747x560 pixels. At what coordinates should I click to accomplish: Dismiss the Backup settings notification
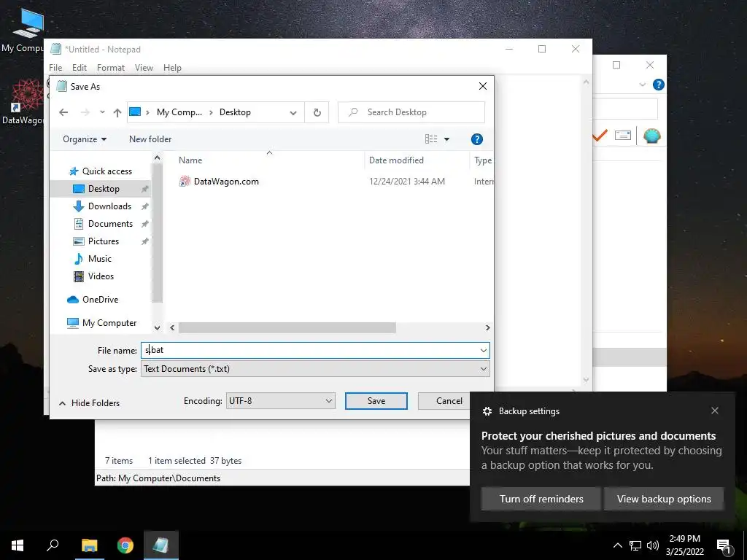click(x=715, y=411)
